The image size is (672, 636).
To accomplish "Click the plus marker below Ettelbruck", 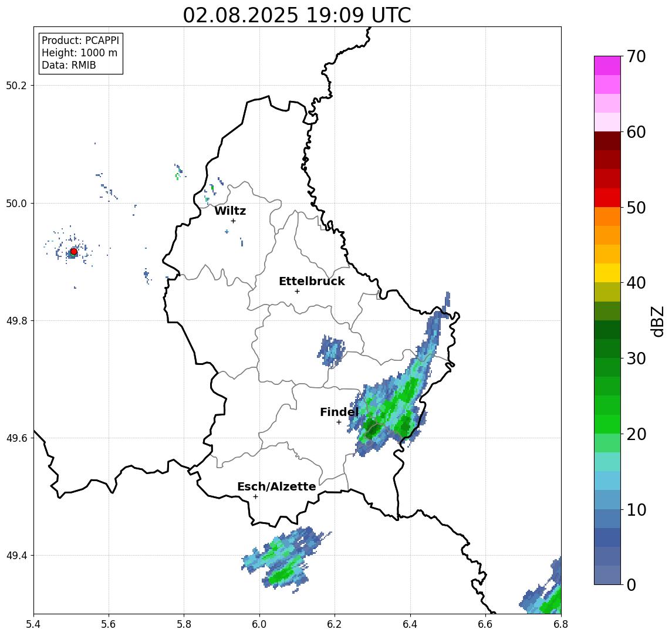I will (297, 292).
